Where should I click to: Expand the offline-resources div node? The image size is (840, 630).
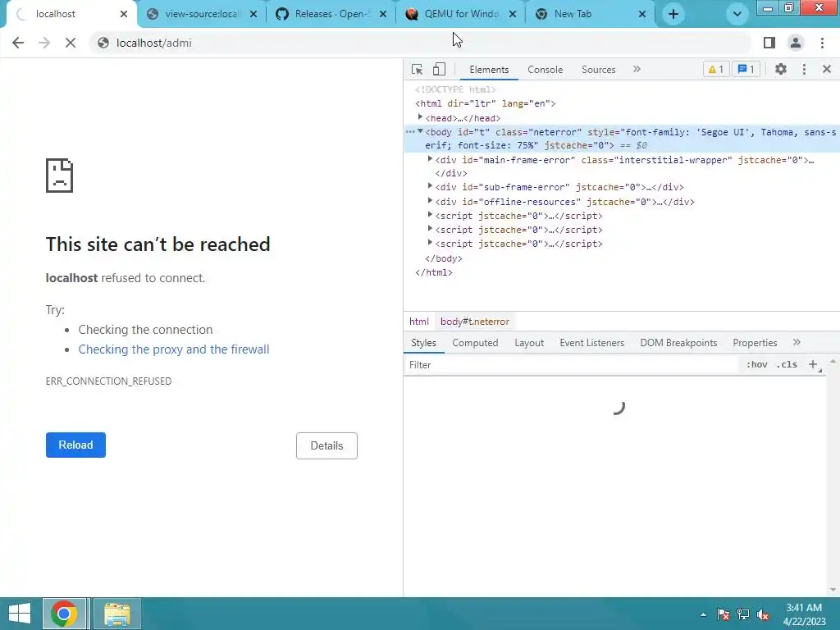click(430, 201)
